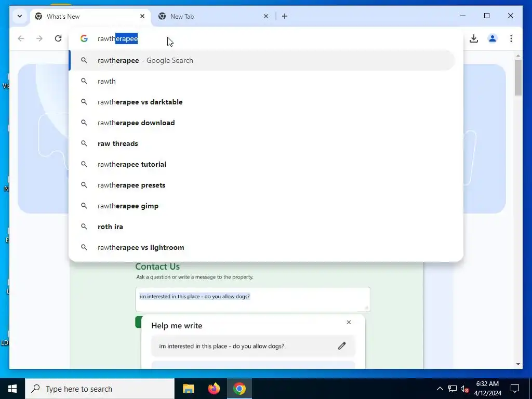Open the Chrome profile avatar

pos(493,38)
